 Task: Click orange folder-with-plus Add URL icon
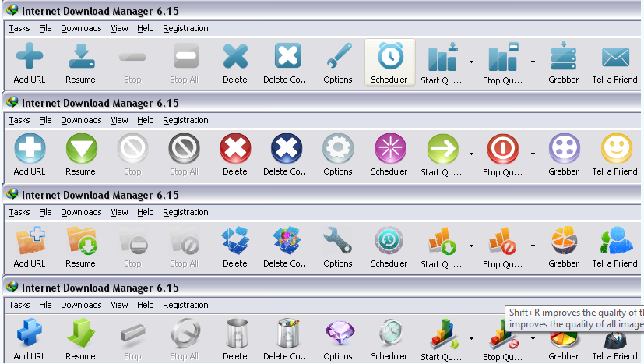(30, 240)
